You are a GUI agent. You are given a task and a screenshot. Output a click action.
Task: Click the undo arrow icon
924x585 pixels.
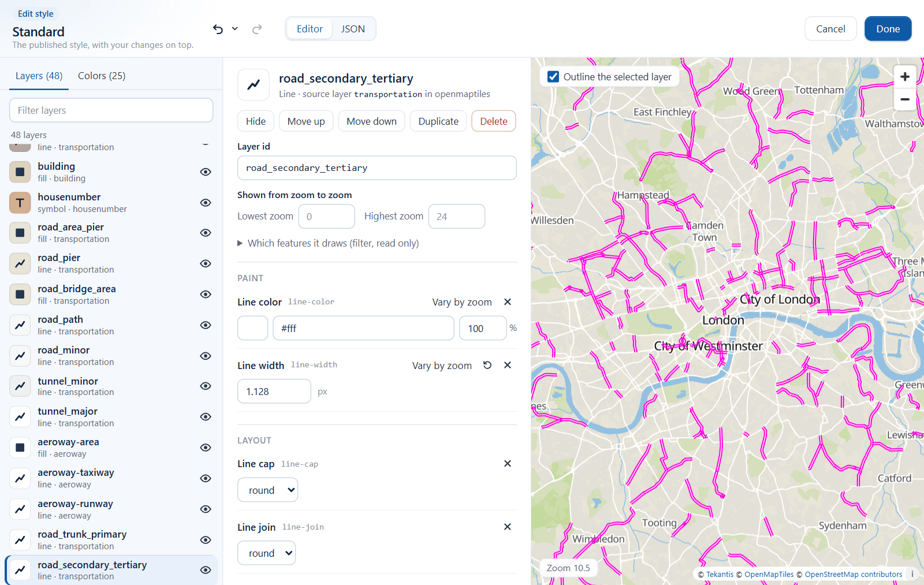(x=218, y=29)
